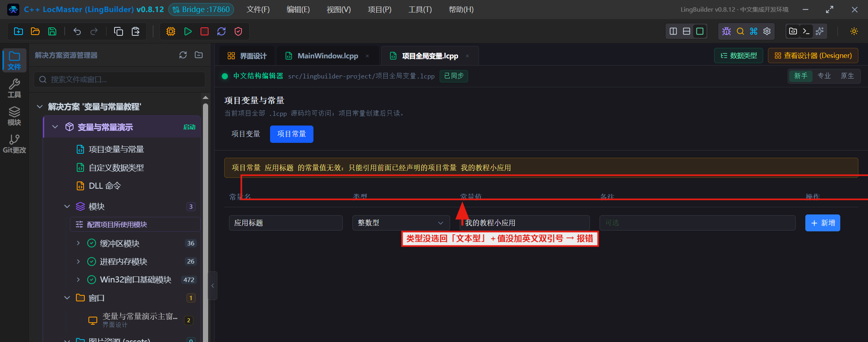Select the 专业 mode option
This screenshot has width=868, height=342.
pos(824,76)
